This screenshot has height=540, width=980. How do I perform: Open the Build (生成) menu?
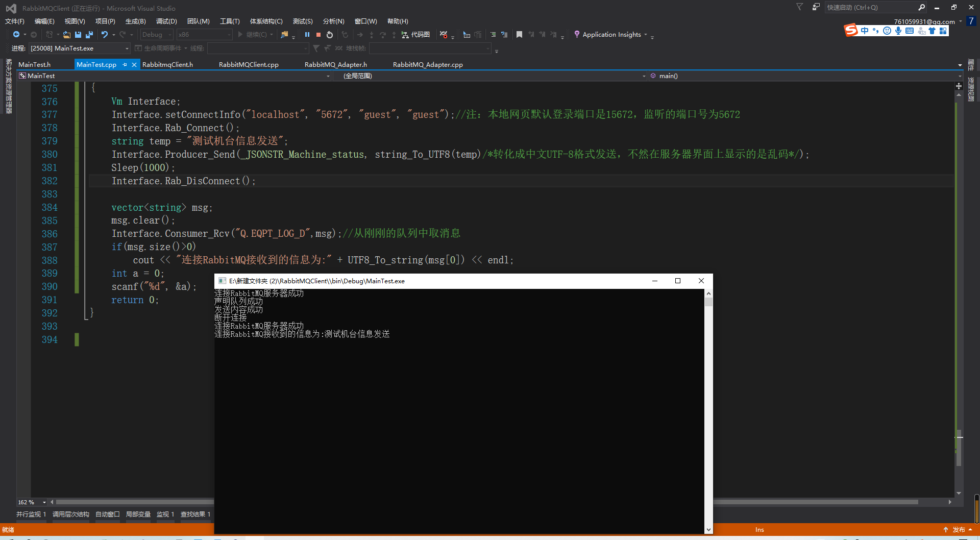point(136,21)
